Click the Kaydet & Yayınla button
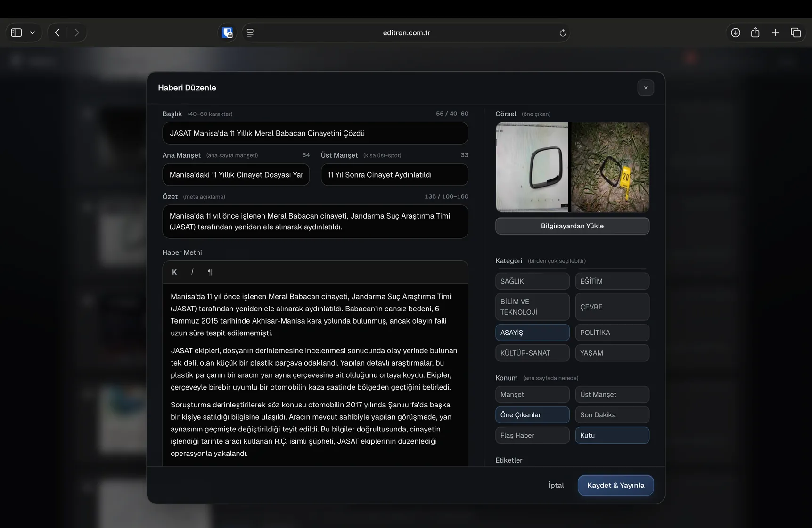 coord(615,485)
